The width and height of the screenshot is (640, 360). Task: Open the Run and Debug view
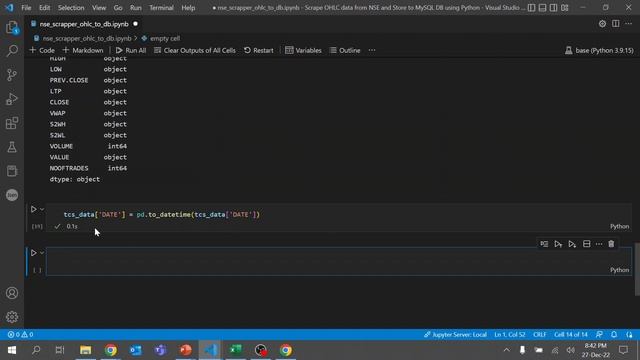(12, 99)
